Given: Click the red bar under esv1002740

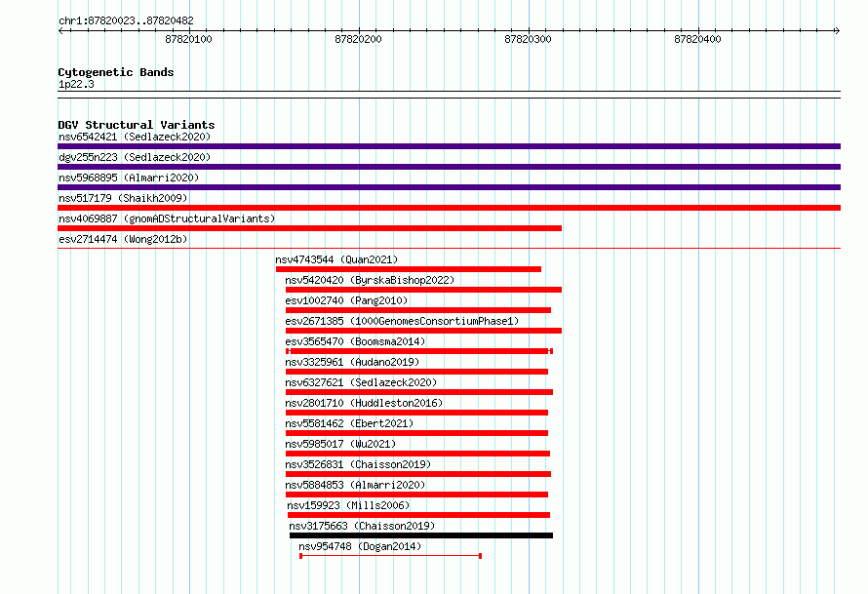Looking at the screenshot, I should (x=418, y=310).
